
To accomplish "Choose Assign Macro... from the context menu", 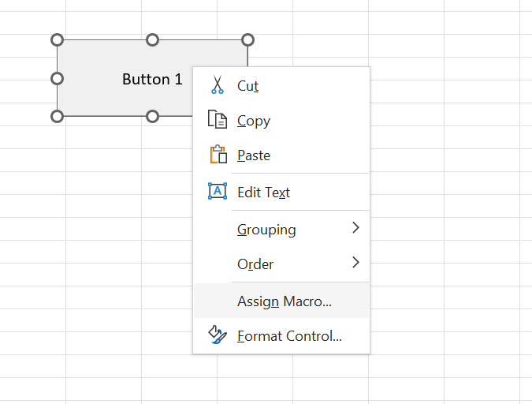I will pos(284,301).
